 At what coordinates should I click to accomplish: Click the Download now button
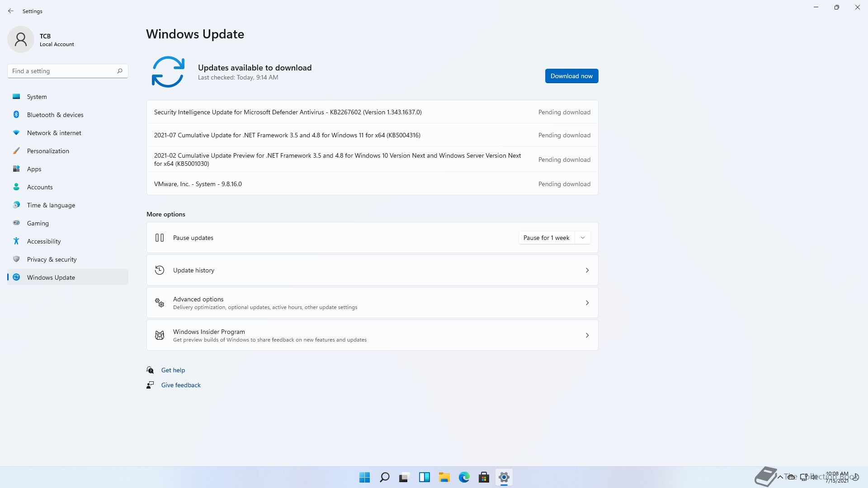coord(571,76)
